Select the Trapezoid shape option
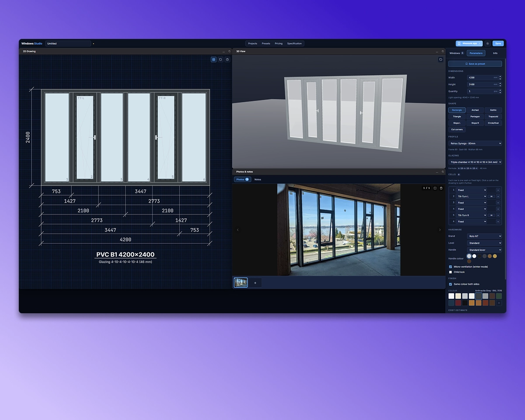525x420 pixels. (493, 117)
